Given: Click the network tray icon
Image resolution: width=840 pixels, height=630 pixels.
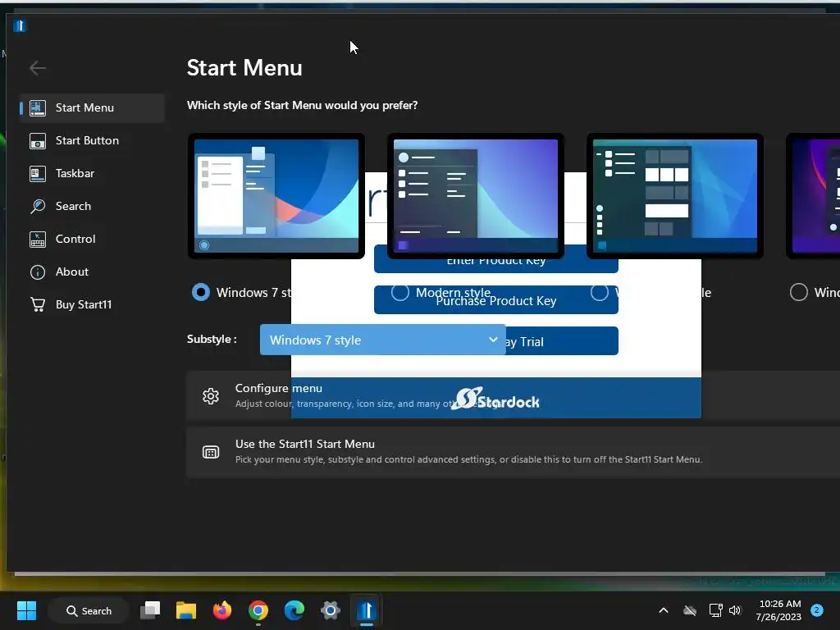Looking at the screenshot, I should tap(715, 610).
